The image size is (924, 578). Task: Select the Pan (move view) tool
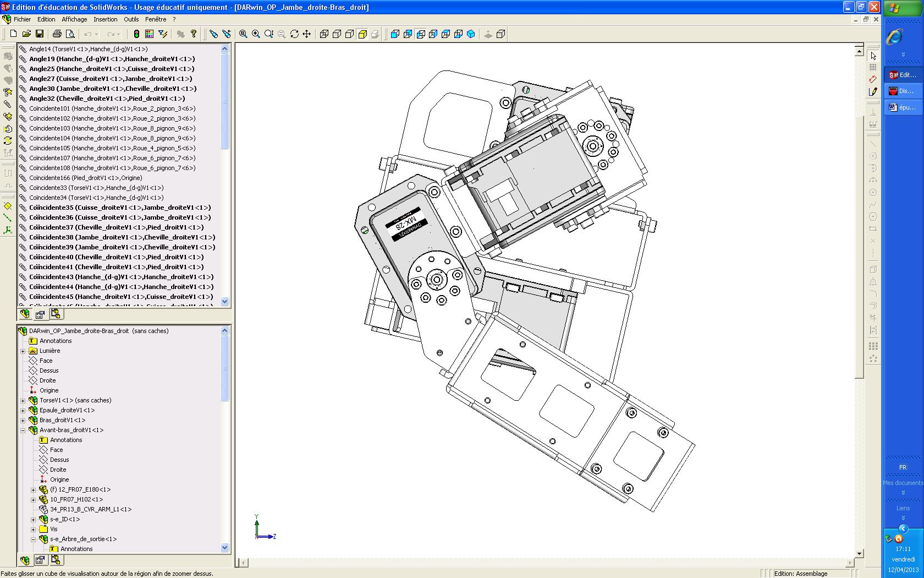coord(307,34)
